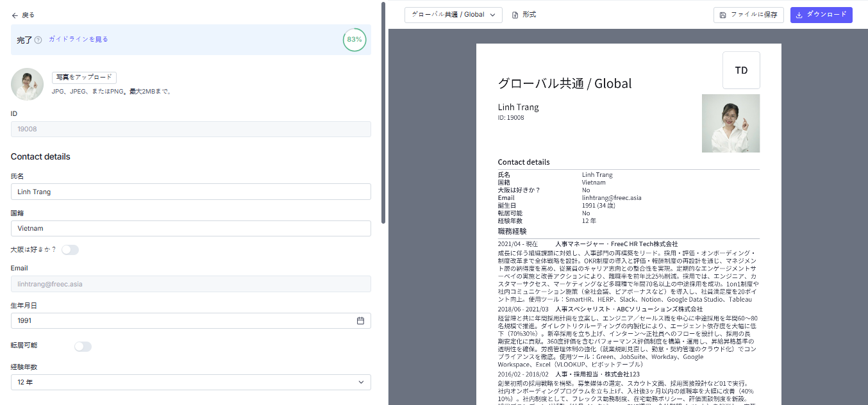Screen dimensions: 868x405
Task: Click the 2018/06 - 2021/03 date range
Action: [x=523, y=309]
